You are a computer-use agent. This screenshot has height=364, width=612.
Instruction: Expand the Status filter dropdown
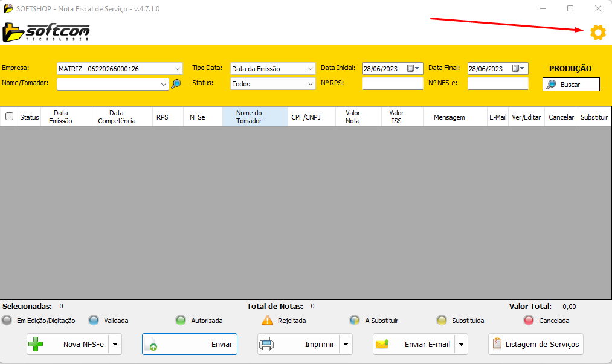pos(311,84)
